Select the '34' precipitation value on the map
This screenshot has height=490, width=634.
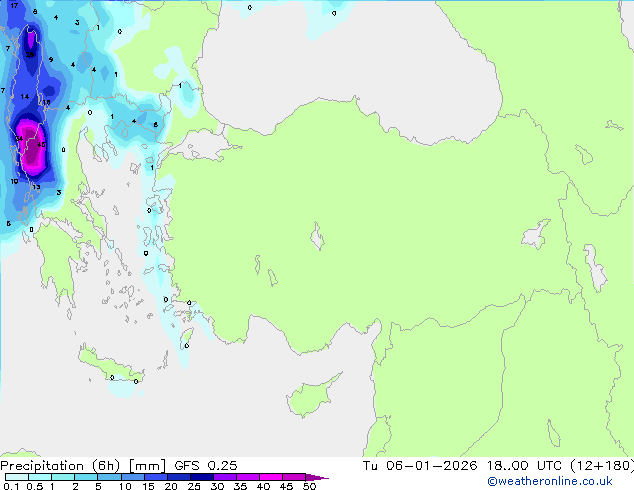(x=19, y=139)
